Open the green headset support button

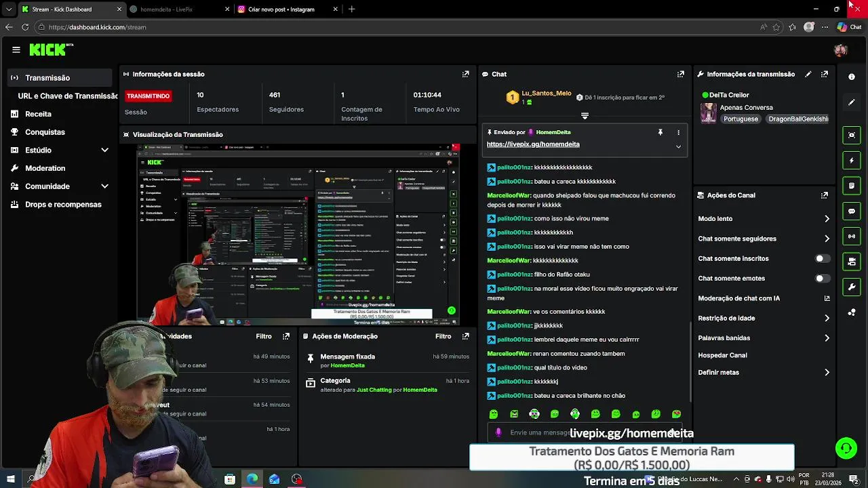pos(846,448)
